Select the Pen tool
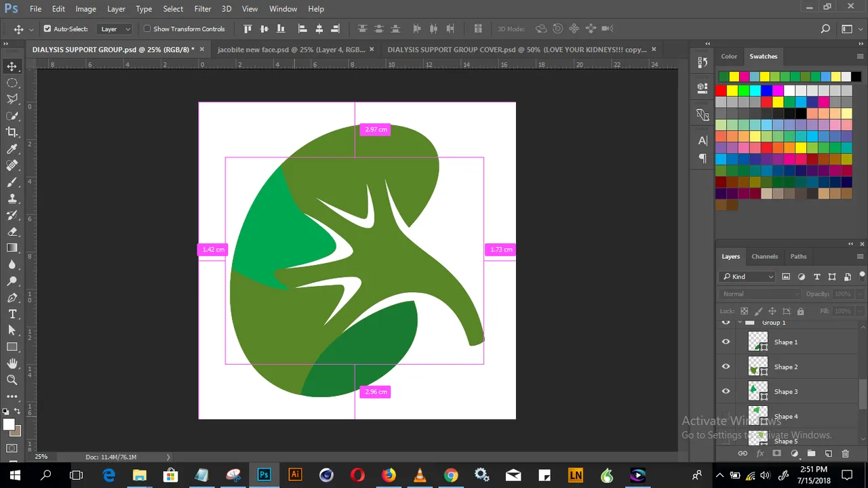 tap(12, 298)
